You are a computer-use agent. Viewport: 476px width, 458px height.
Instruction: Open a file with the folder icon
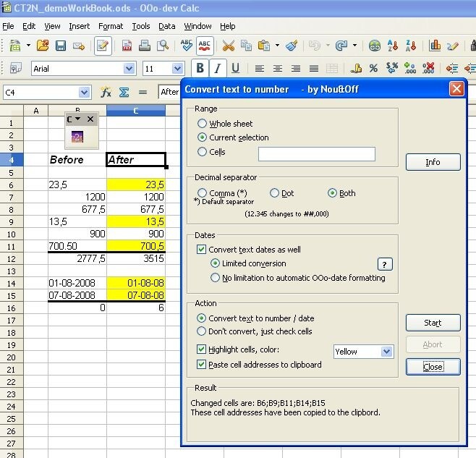43,46
